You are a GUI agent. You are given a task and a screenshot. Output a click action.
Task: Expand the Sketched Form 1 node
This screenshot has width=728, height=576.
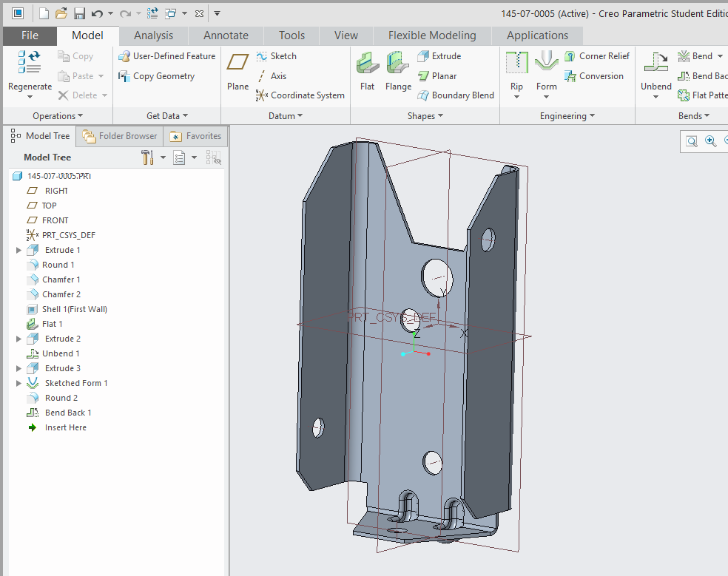click(x=16, y=382)
